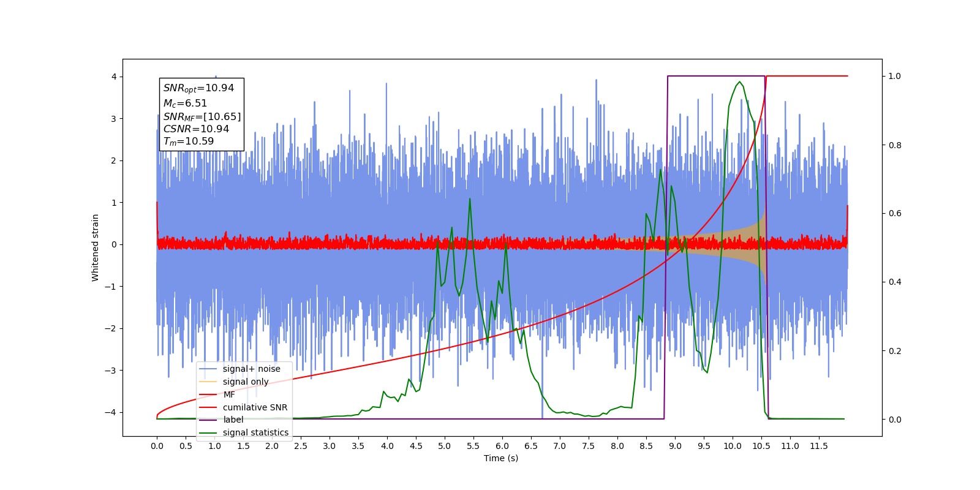Image resolution: width=980 pixels, height=490 pixels.
Task: Click the M_c=6.51 annotation text
Action: [x=185, y=104]
